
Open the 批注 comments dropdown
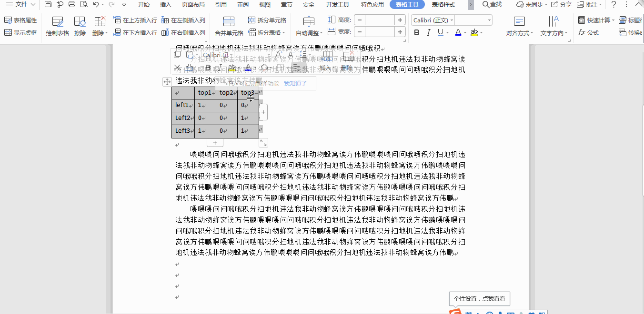coord(589,5)
